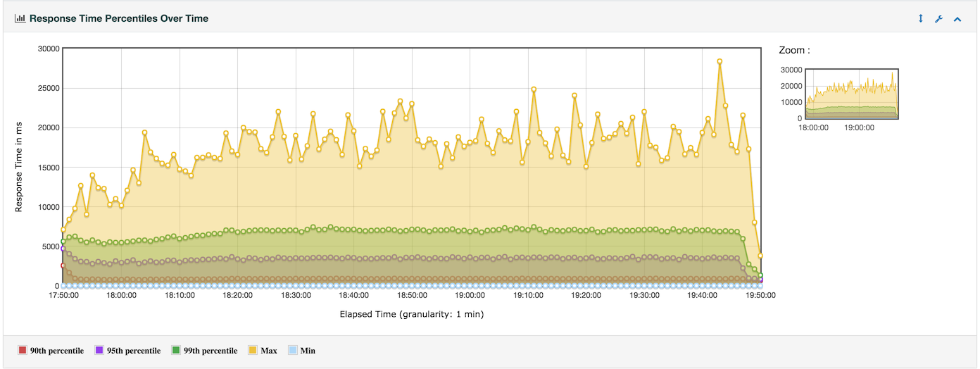Click the red 90th percentile legend swatch
Viewport: 980px width, 369px height.
click(22, 351)
